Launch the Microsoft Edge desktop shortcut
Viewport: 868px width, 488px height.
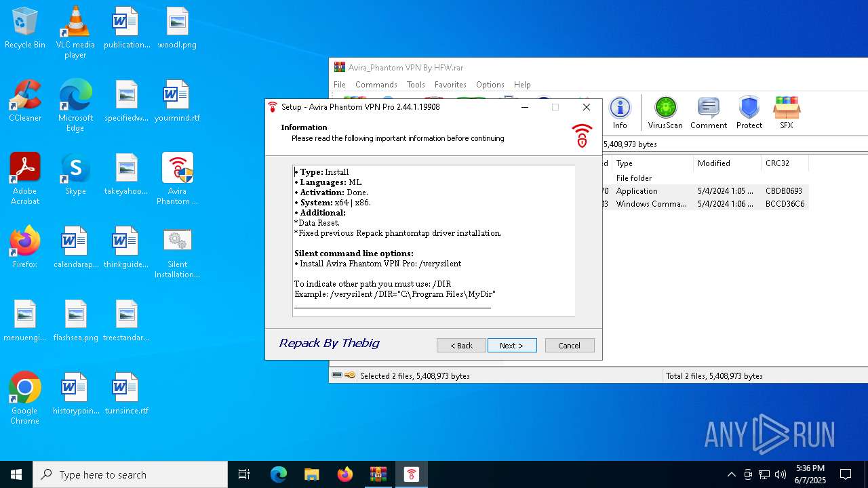pyautogui.click(x=75, y=105)
